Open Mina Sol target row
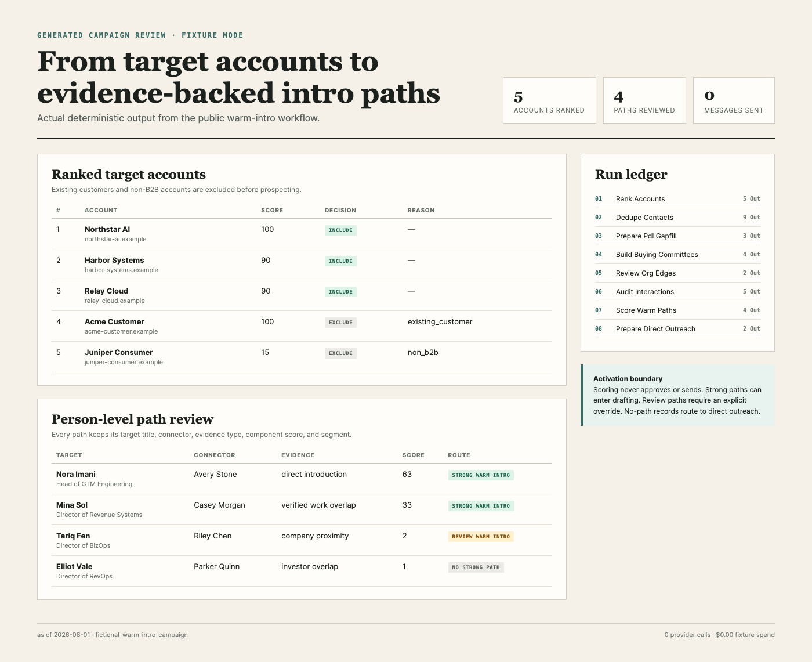Image resolution: width=812 pixels, height=662 pixels. (302, 509)
